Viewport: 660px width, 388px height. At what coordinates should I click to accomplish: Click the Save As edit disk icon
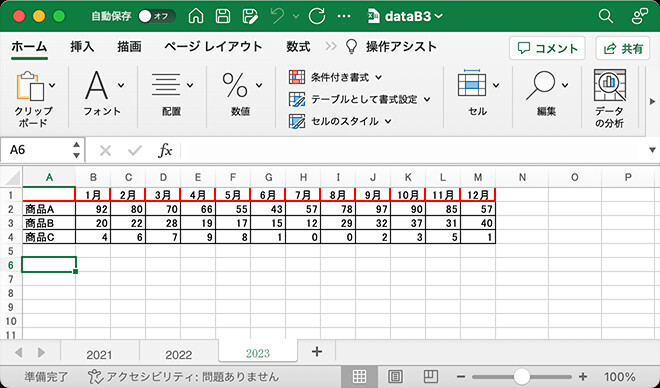250,16
